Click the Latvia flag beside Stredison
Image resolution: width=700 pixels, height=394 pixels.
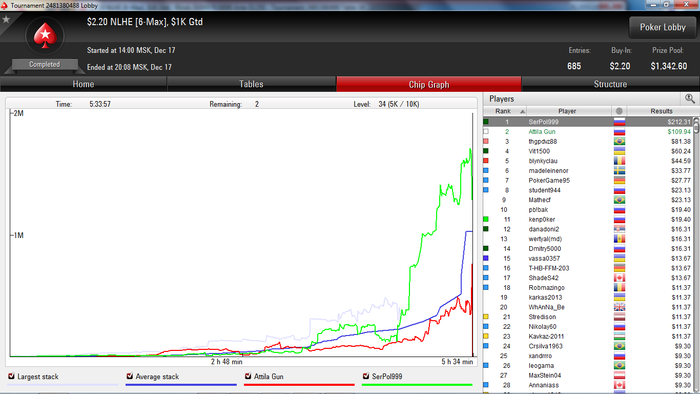(619, 317)
